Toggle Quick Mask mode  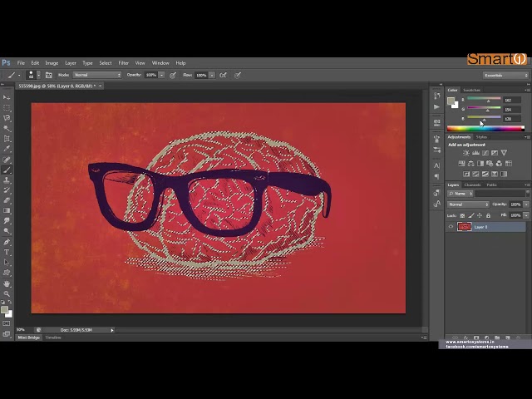click(7, 323)
